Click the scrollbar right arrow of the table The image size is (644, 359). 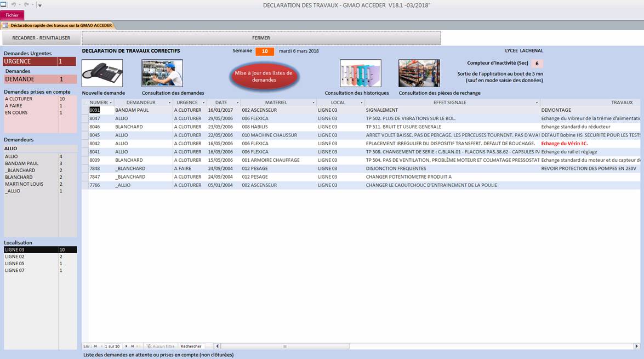tap(637, 346)
